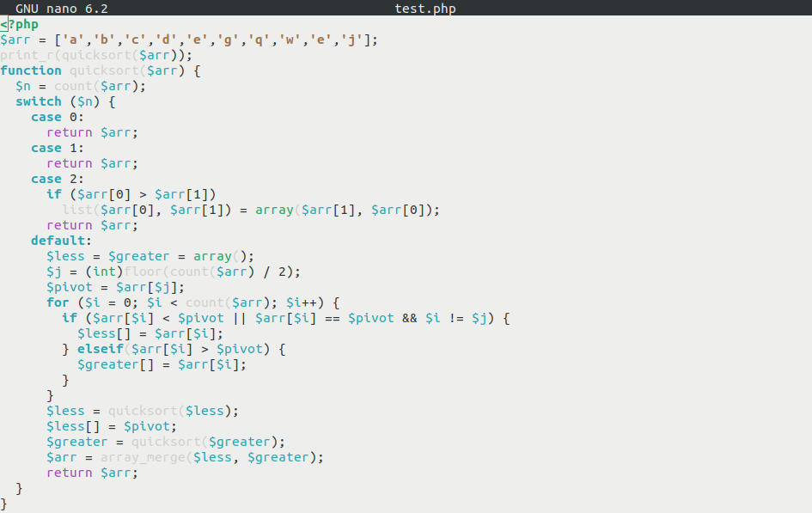812x513 pixels.
Task: Click the function quicksort($arr) declaration
Action: point(101,71)
